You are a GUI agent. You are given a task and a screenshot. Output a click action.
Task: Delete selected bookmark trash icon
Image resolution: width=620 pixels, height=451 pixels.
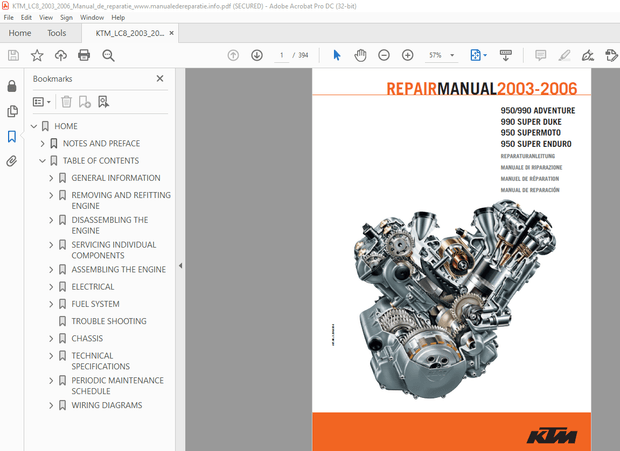click(66, 102)
